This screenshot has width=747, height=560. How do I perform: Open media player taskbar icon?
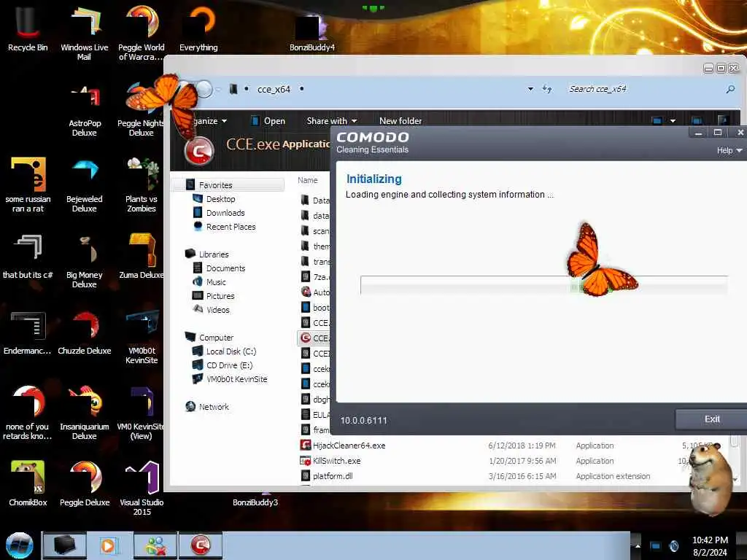pos(109,545)
